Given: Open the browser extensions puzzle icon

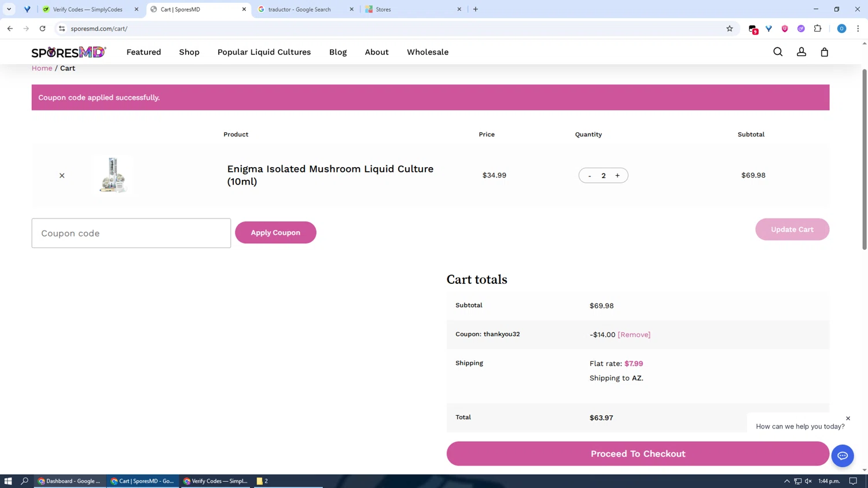Looking at the screenshot, I should (818, 28).
